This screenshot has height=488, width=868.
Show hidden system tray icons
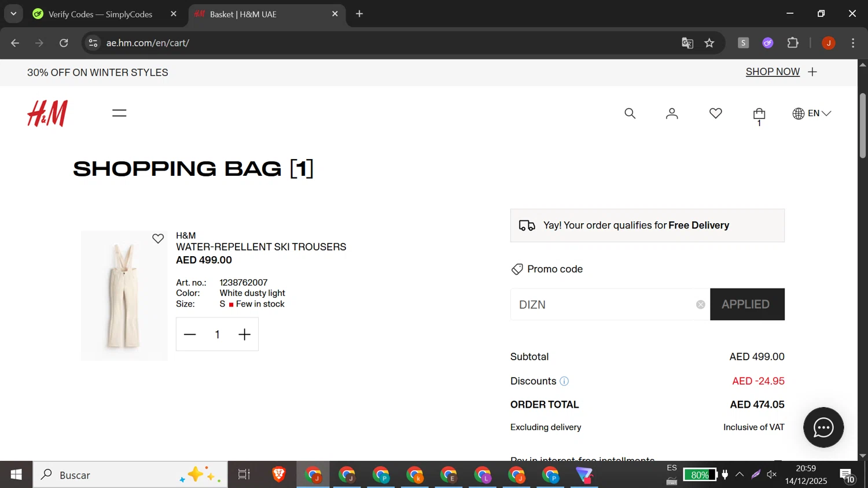point(740,475)
